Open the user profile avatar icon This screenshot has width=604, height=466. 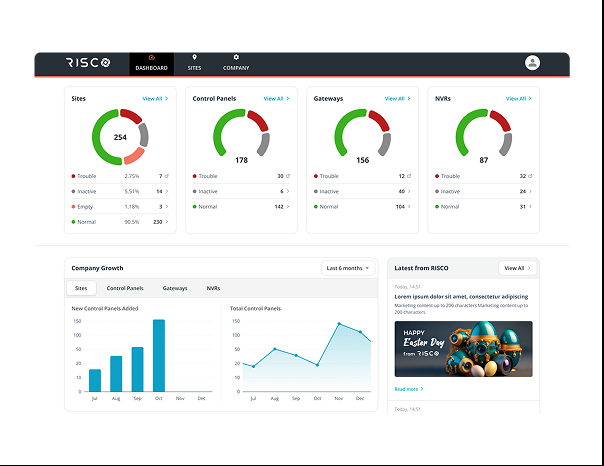coord(532,63)
